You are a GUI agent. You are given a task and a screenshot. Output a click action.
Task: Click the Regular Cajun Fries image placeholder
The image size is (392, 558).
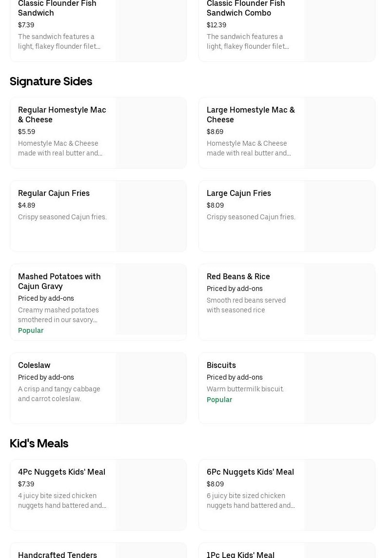click(x=151, y=216)
